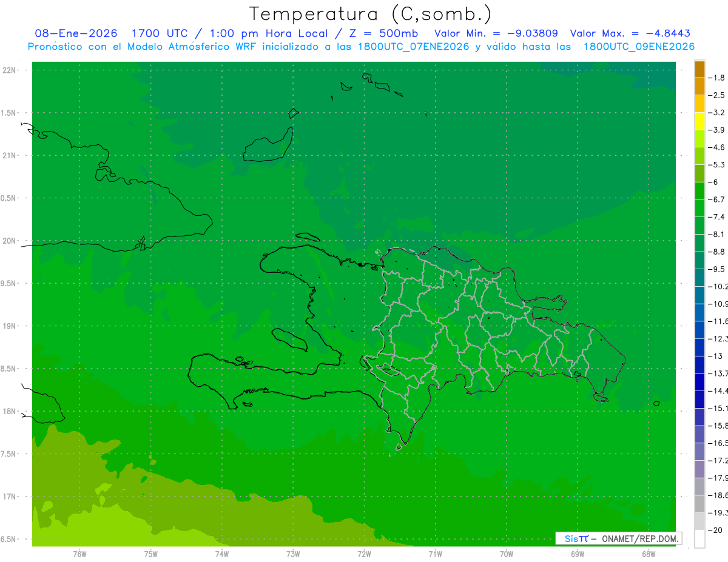728x562 pixels.
Task: Click the "69W" longitude label
Action: click(578, 554)
